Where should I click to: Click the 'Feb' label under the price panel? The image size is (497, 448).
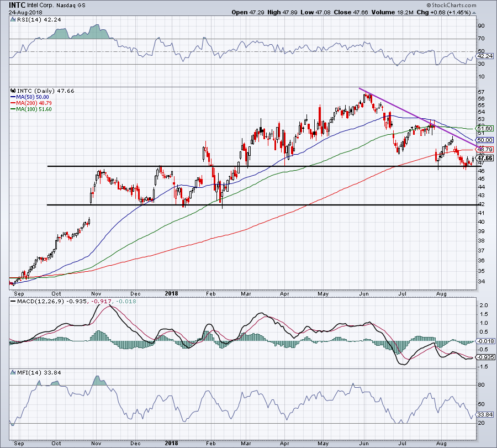click(211, 293)
